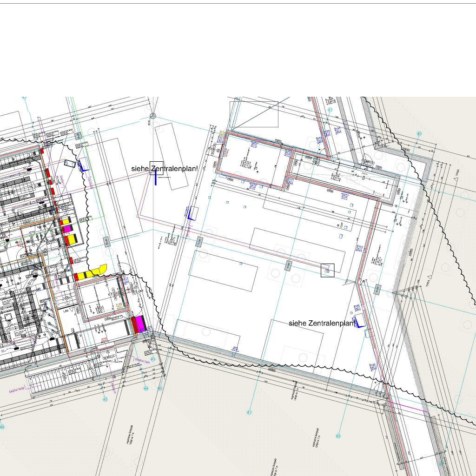The image size is (476, 476).
Task: Pick the magenta block between yellow blocks
Action: coord(68,229)
